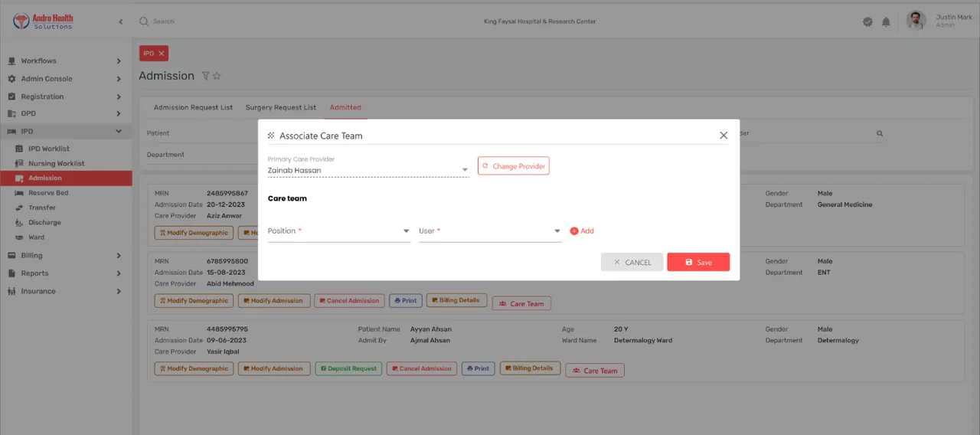Open Care Team for Abid Mehmood row

click(521, 303)
